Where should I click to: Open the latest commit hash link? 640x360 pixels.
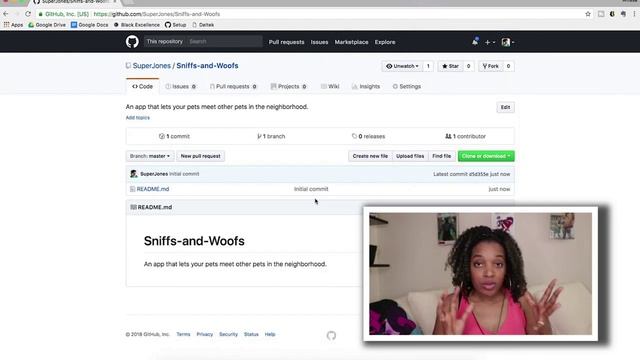point(478,174)
